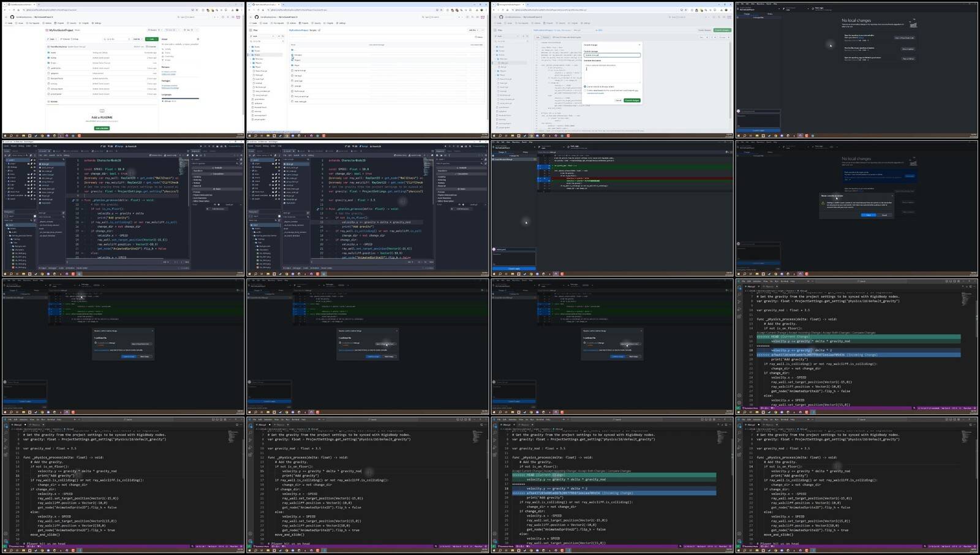
Task: Open Inspector tab in Godot frame without gravity_mod
Action: (x=195, y=151)
